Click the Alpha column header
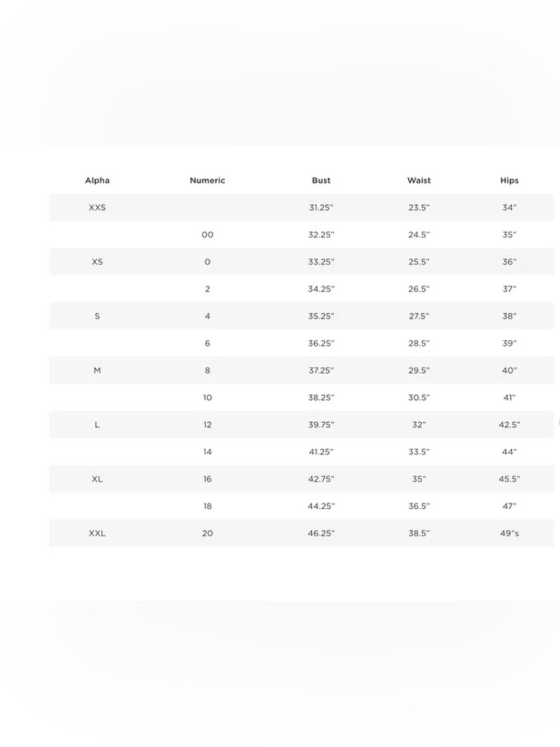This screenshot has height=747, width=560. [97, 180]
